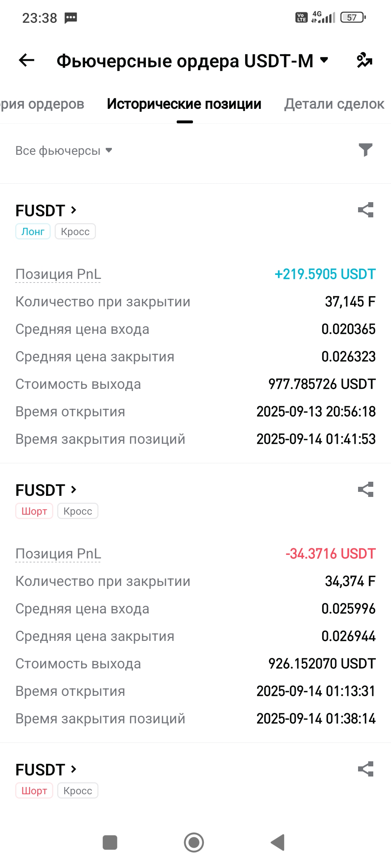
Task: Open the third FUSDT pair at the bottom
Action: pos(46,770)
